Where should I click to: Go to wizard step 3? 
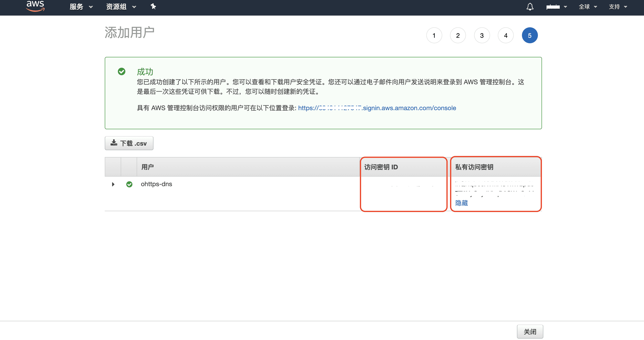482,36
